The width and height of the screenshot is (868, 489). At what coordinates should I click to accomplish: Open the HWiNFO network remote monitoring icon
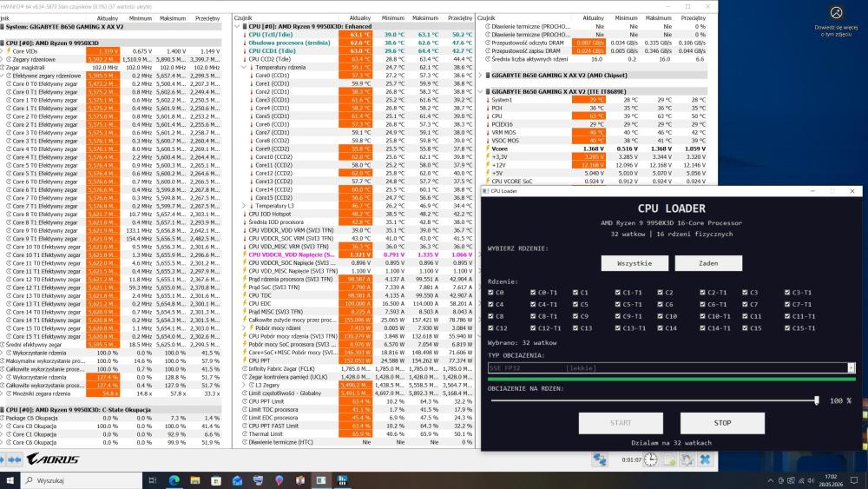pos(600,459)
